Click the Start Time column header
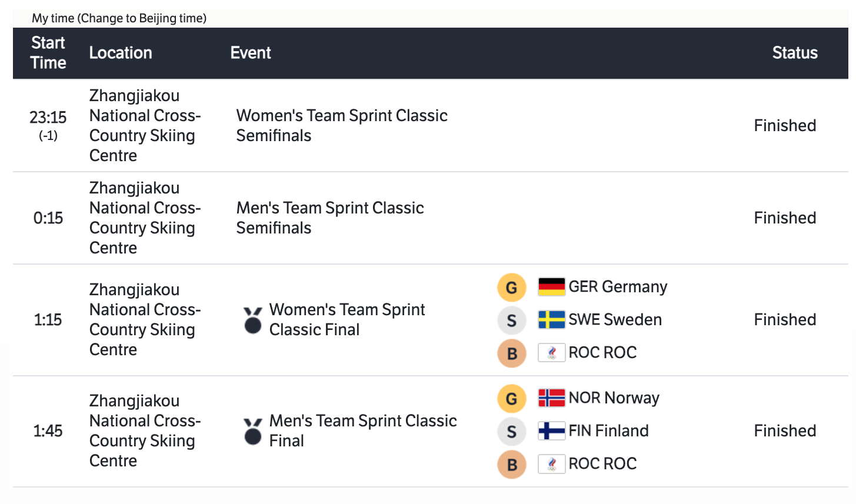 48,53
